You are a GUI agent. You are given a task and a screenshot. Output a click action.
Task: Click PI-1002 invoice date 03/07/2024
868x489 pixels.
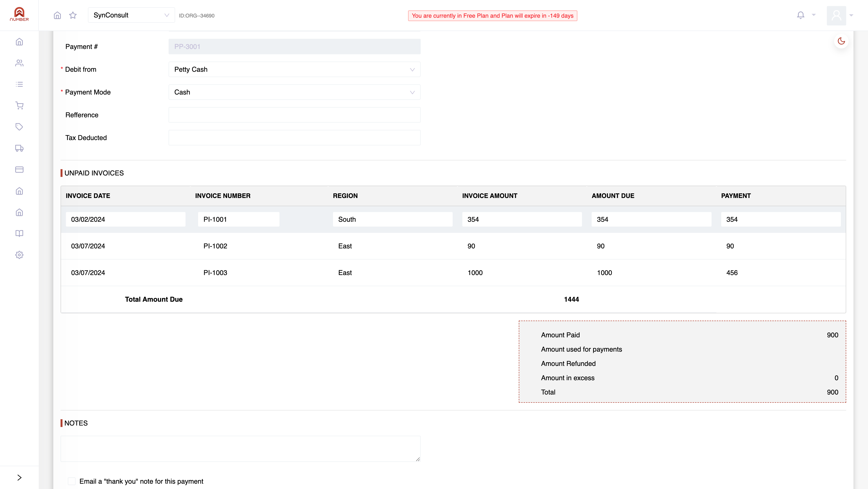[88, 246]
